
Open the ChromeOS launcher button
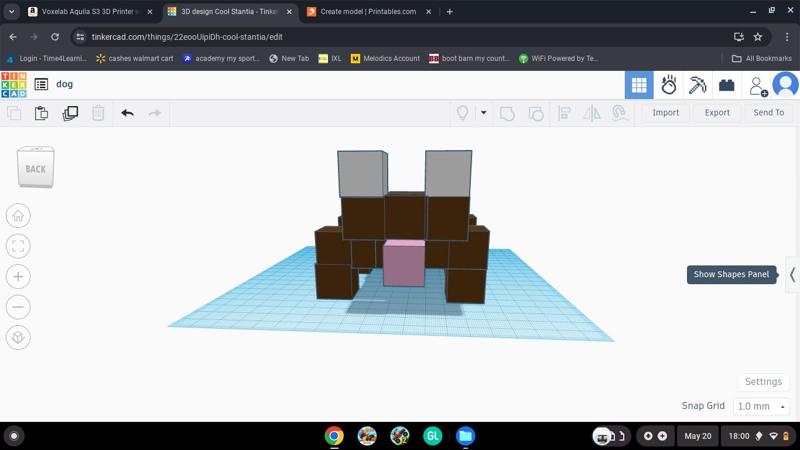(x=14, y=436)
